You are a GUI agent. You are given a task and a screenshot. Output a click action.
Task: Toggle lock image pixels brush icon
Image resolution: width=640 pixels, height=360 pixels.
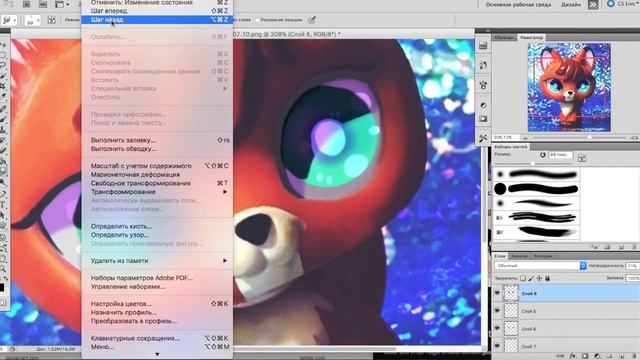tap(531, 278)
